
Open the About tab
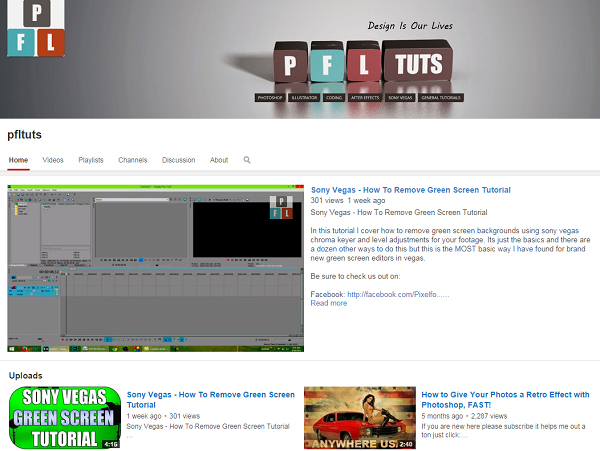coord(219,160)
